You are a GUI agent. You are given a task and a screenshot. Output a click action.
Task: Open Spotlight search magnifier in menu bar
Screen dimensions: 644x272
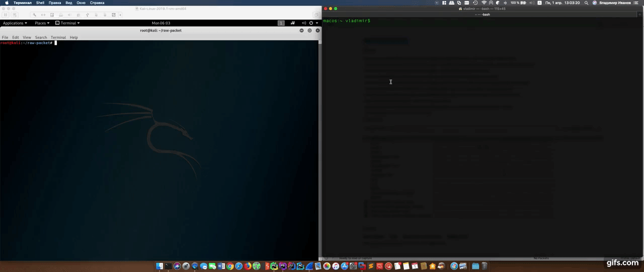587,3
